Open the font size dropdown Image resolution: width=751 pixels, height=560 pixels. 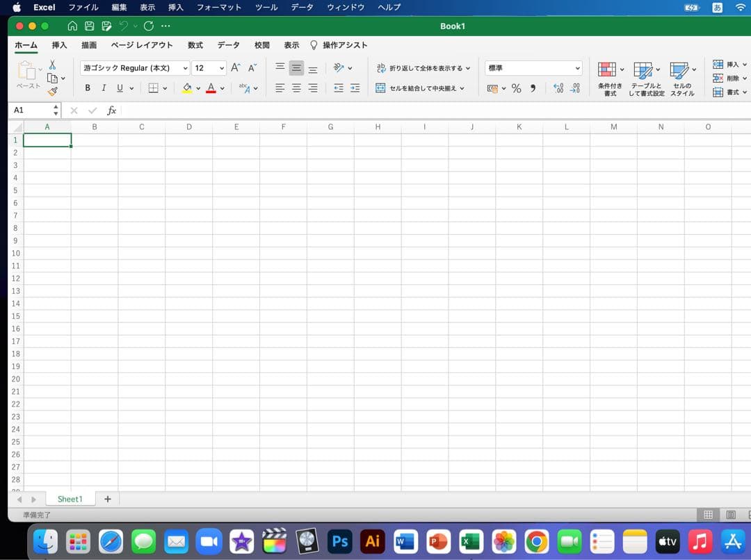[221, 67]
